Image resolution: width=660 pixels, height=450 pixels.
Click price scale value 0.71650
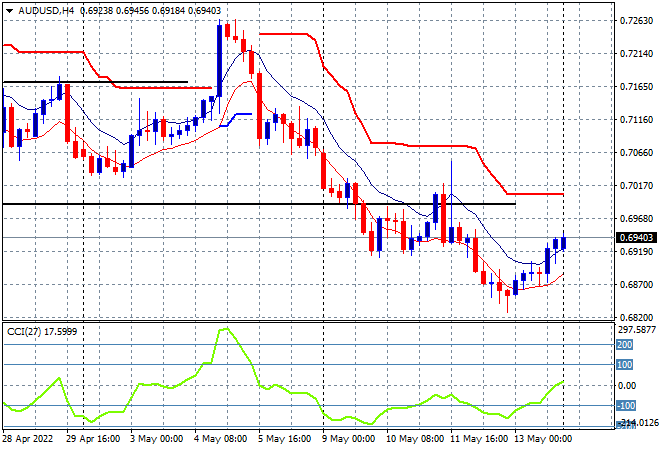coord(636,86)
